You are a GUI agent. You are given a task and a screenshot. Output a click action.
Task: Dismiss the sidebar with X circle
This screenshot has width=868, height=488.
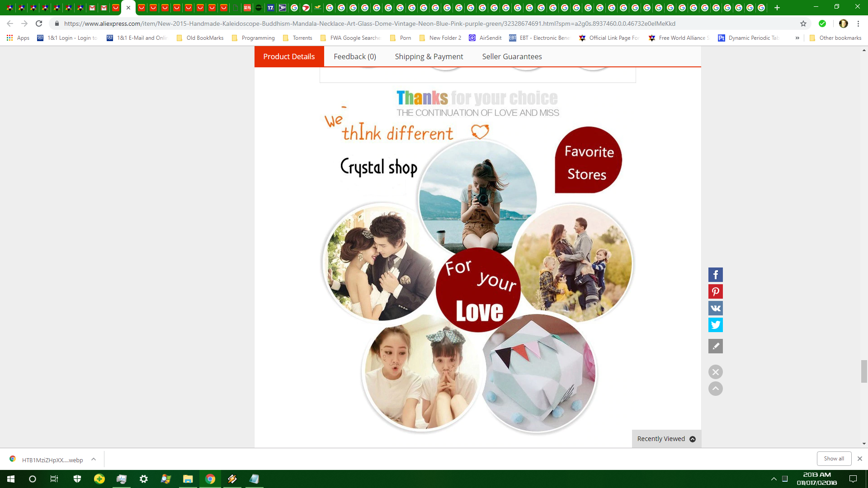coord(715,372)
